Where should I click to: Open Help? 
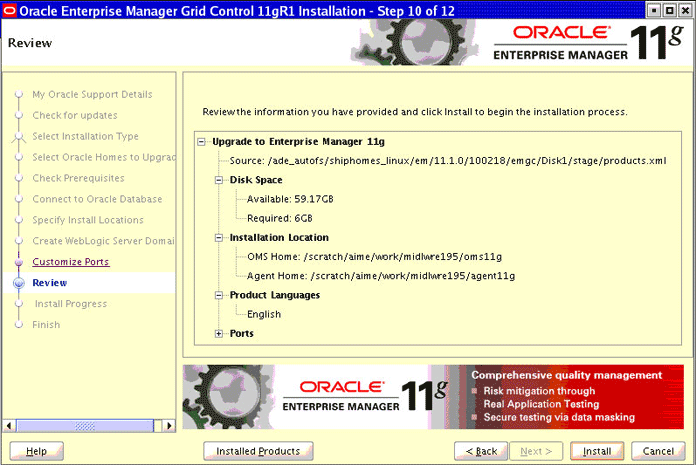[36, 451]
